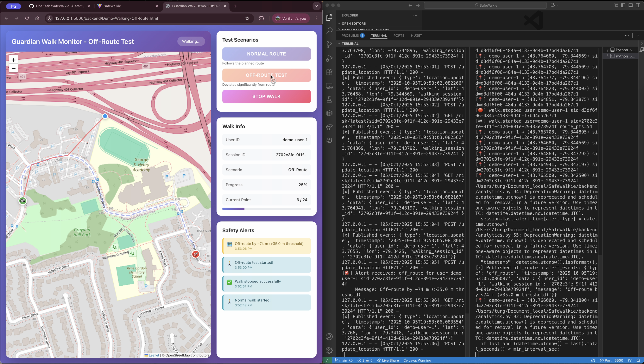This screenshot has width=644, height=364.
Task: Toggle the secondary side bar layout icon
Action: 638,5
